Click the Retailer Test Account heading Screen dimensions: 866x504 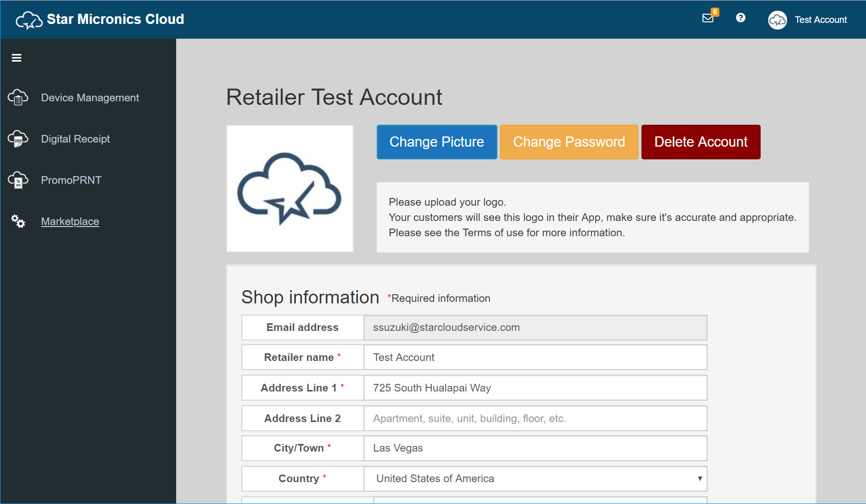[x=334, y=97]
